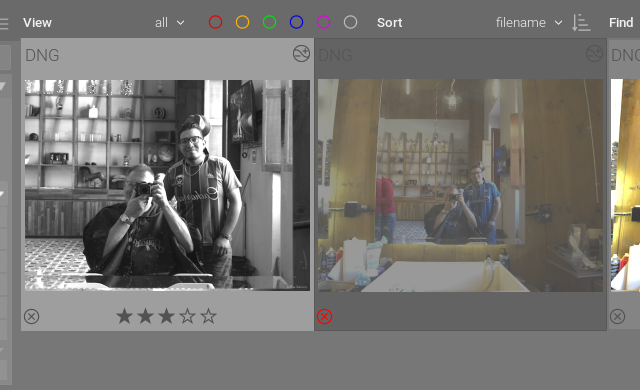Viewport: 640px width, 390px height.
Task: Set first image rating to four stars
Action: [187, 316]
